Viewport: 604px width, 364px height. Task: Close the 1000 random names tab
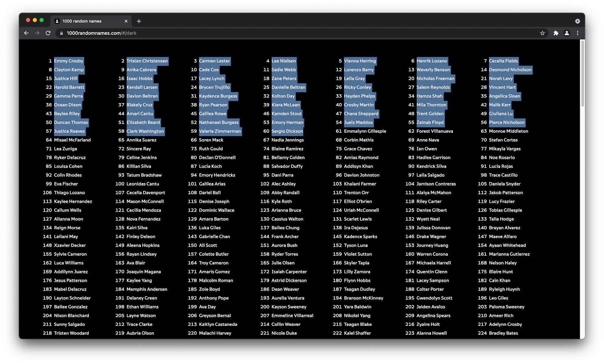point(126,21)
